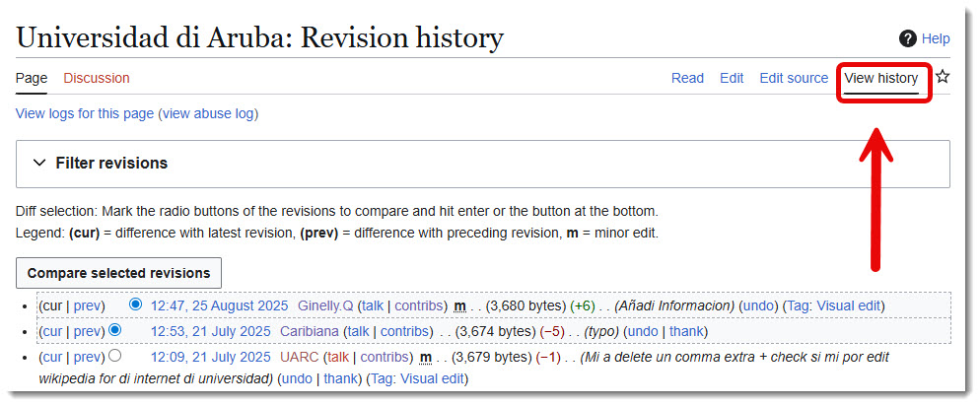
Task: Click minor edit m marker in Ginelly.Q row
Action: pyautogui.click(x=460, y=306)
